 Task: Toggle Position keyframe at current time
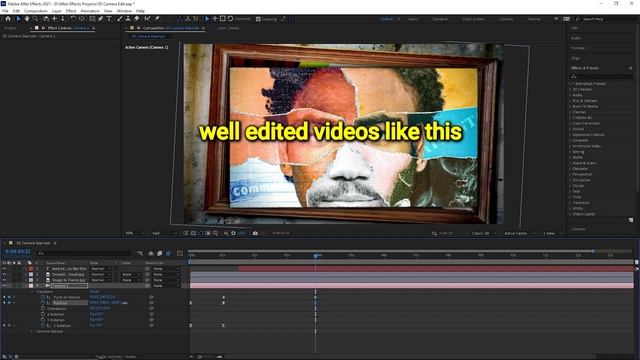coord(9,303)
